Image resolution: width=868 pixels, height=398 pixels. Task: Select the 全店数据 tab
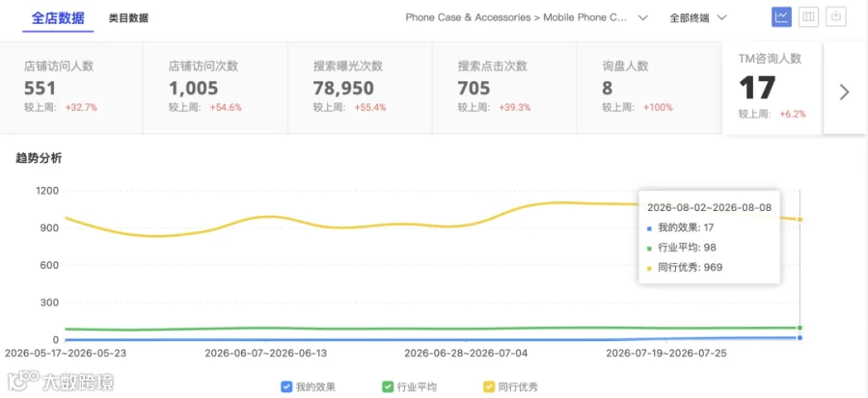point(58,17)
